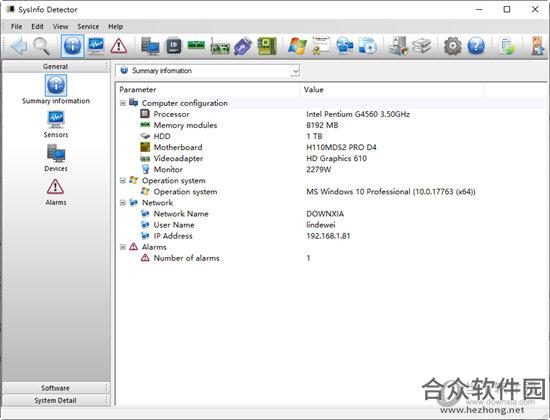
Task: Select the Memory modules row
Action: click(332, 125)
